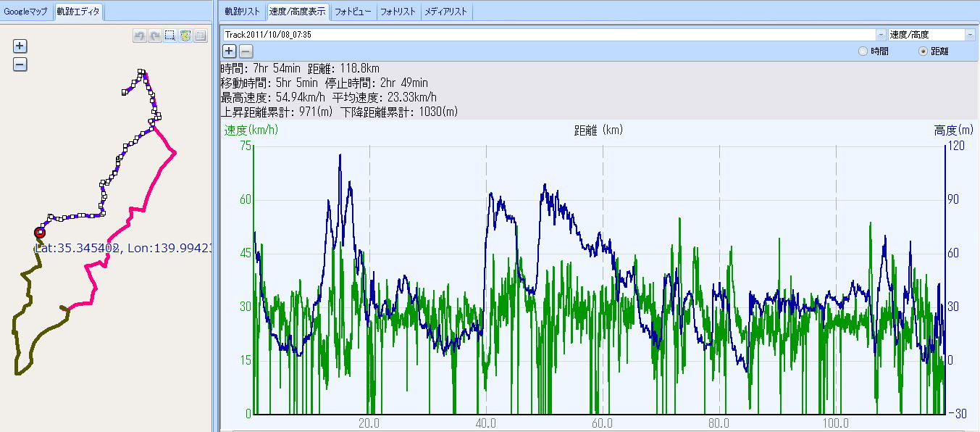The image size is (980, 432).
Task: Click the 移動時間: 5hr 5min statistic
Action: (269, 83)
